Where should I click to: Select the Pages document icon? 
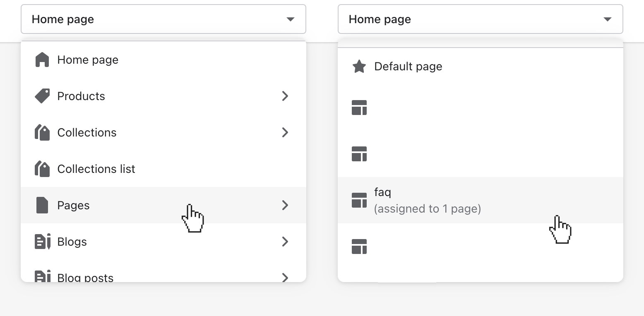click(x=42, y=205)
